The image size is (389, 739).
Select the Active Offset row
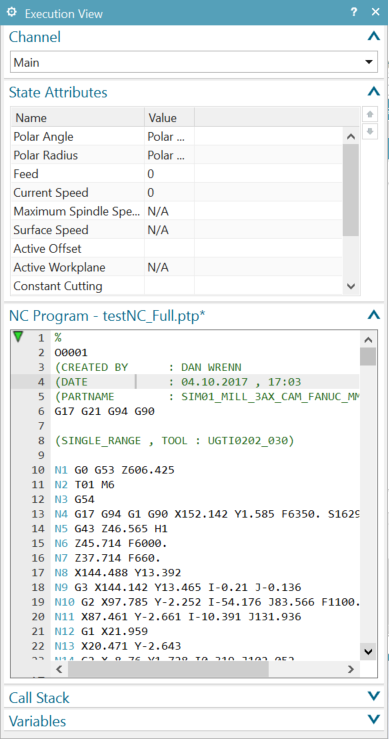176,248
